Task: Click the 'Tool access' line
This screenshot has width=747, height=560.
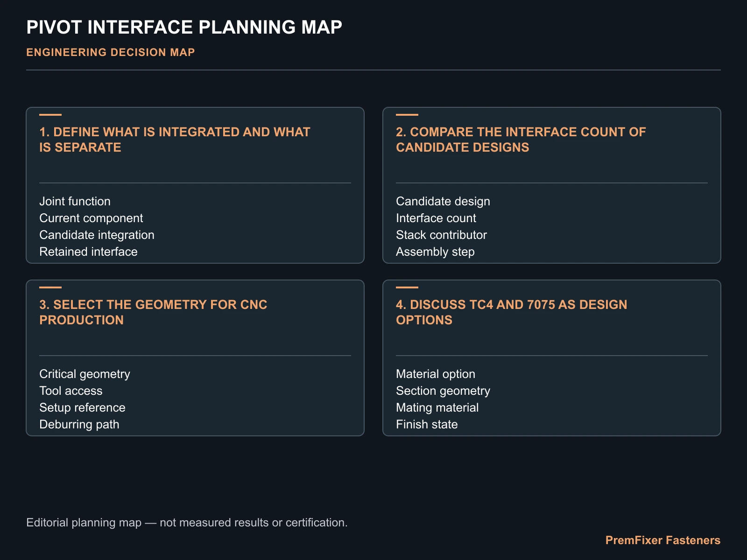Action: (70, 391)
